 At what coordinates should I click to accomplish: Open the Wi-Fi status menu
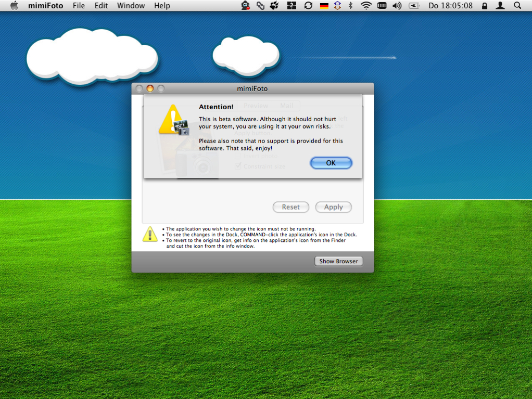366,5
